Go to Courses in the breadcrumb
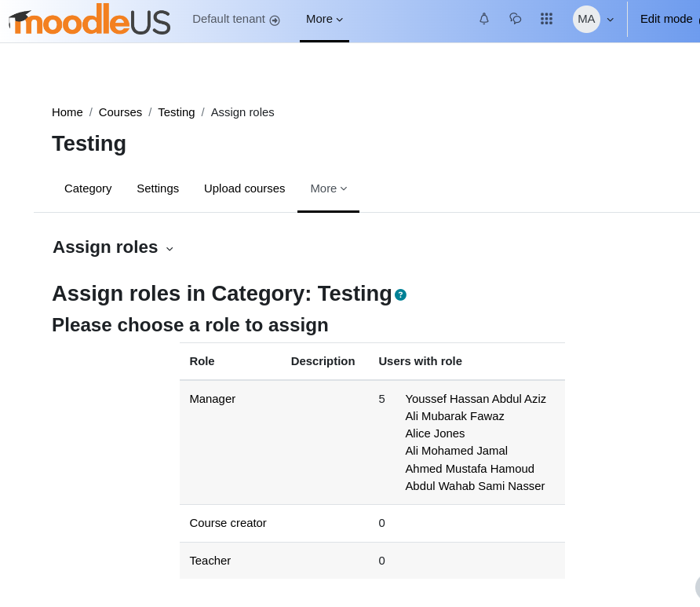This screenshot has width=700, height=607. [120, 112]
